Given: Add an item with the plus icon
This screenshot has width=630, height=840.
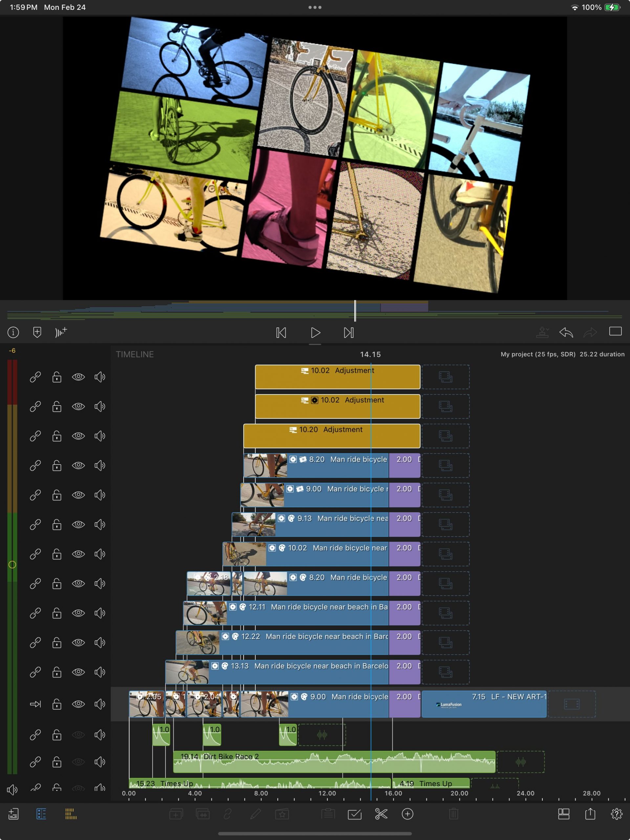Looking at the screenshot, I should pyautogui.click(x=408, y=814).
